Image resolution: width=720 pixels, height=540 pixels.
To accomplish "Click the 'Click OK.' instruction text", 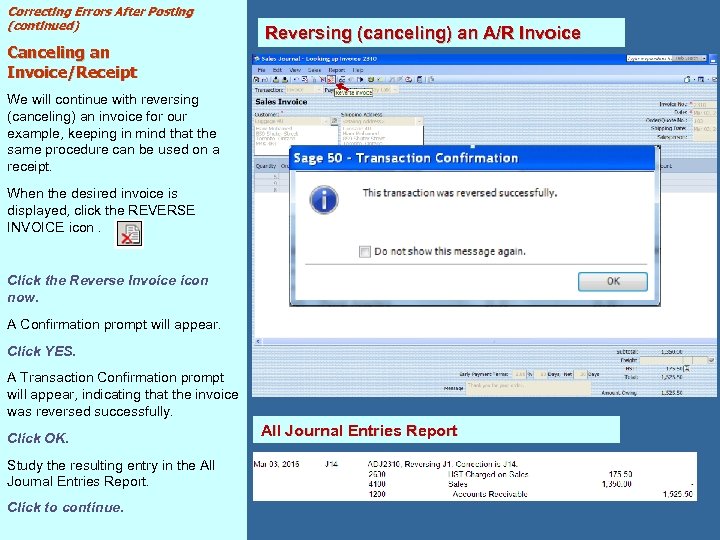I will tap(38, 439).
